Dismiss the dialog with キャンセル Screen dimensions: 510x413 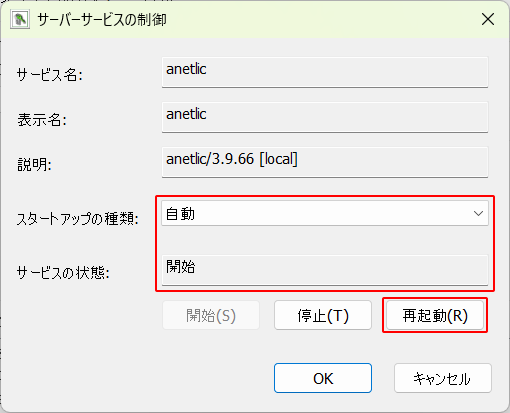[x=443, y=378]
